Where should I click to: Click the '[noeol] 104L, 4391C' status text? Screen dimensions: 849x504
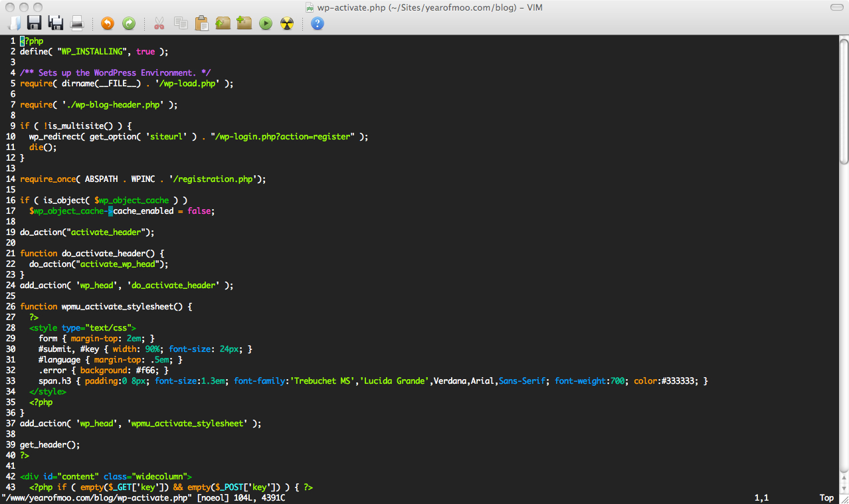[x=241, y=497]
